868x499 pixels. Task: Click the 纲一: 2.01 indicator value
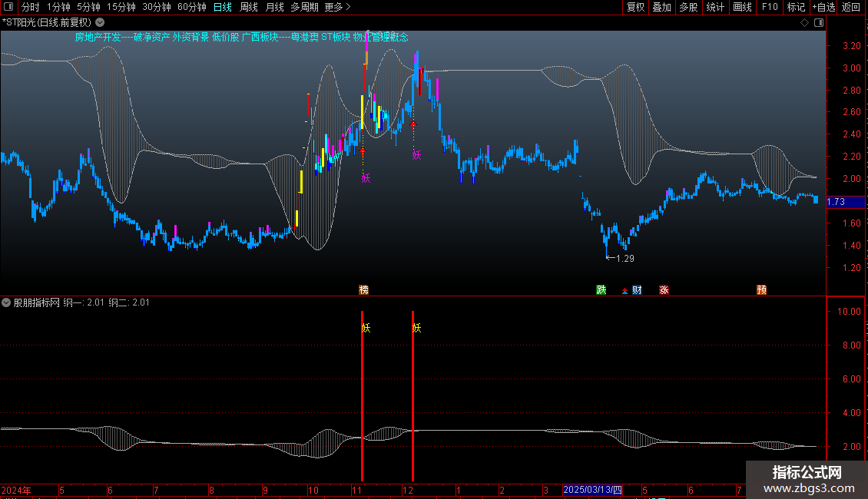pos(84,302)
